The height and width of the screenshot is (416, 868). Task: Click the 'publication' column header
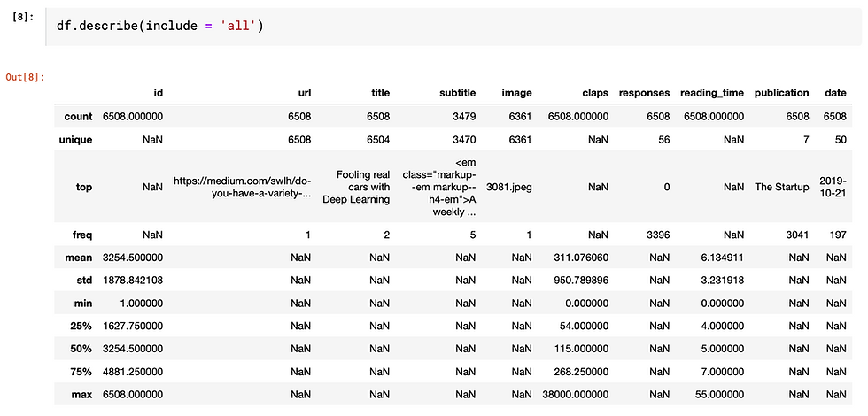[x=781, y=93]
